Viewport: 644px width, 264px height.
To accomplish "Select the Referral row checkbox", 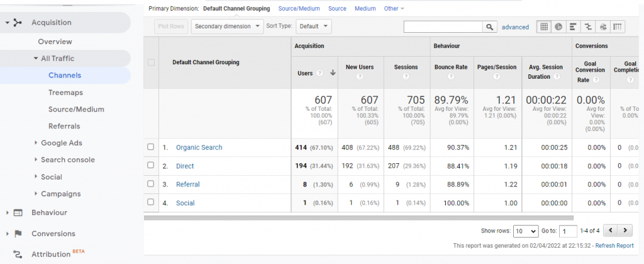I will pos(151,184).
